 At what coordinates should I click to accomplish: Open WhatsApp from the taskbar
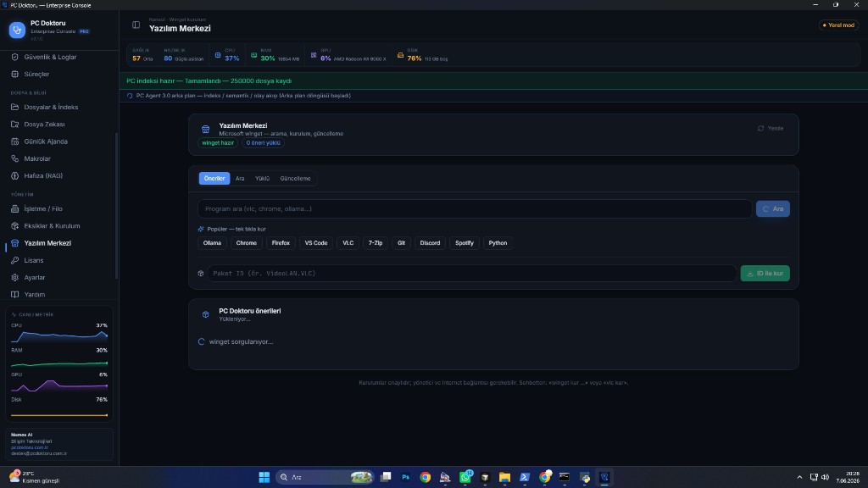[x=465, y=477]
